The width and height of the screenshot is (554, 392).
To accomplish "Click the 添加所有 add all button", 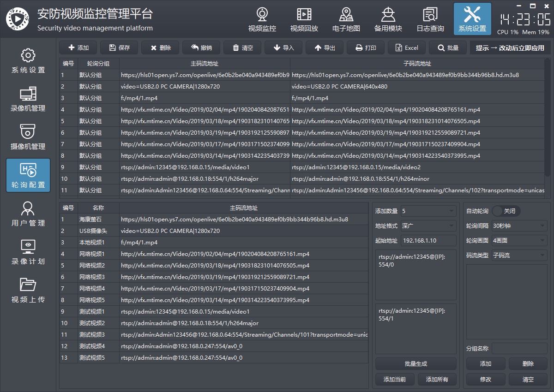I will pos(437,379).
